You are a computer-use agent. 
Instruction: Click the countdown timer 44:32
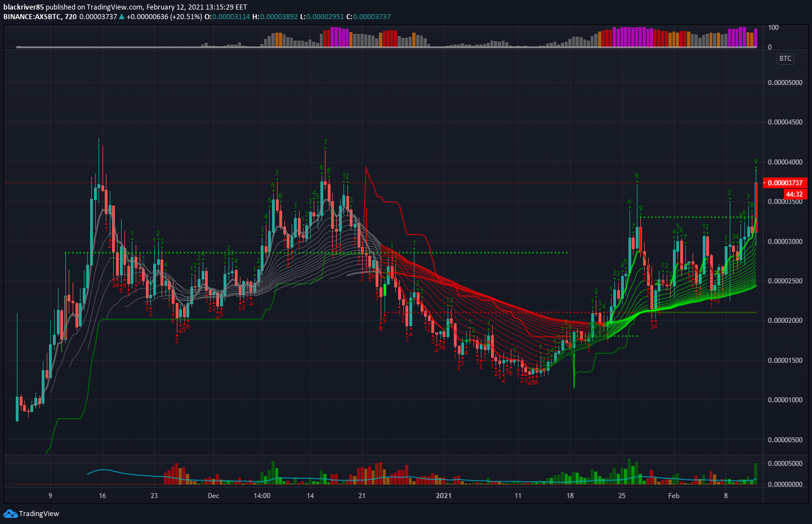click(795, 194)
